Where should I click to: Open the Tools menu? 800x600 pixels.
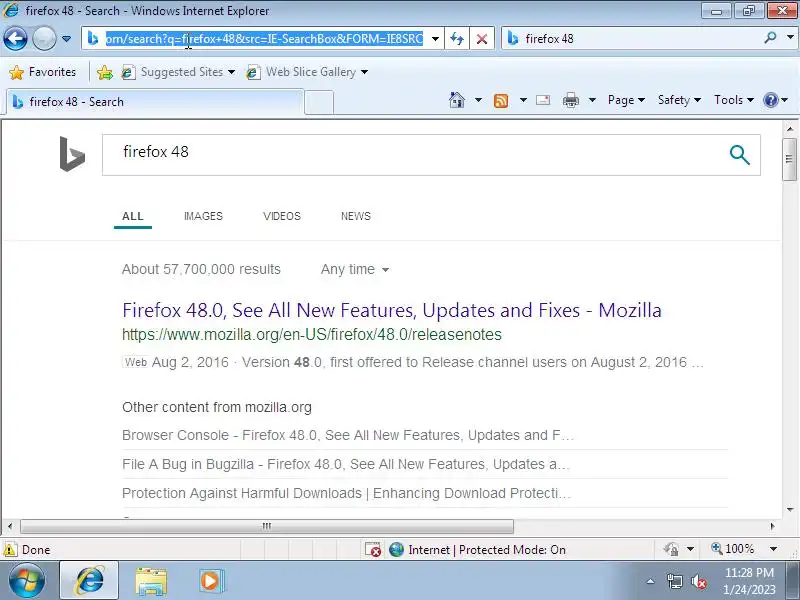(x=734, y=100)
